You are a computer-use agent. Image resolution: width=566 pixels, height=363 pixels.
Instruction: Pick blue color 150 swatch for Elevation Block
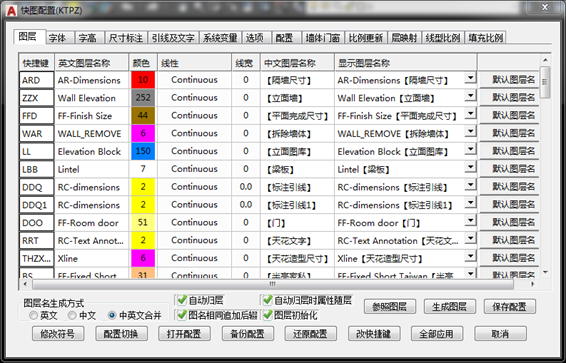[143, 151]
